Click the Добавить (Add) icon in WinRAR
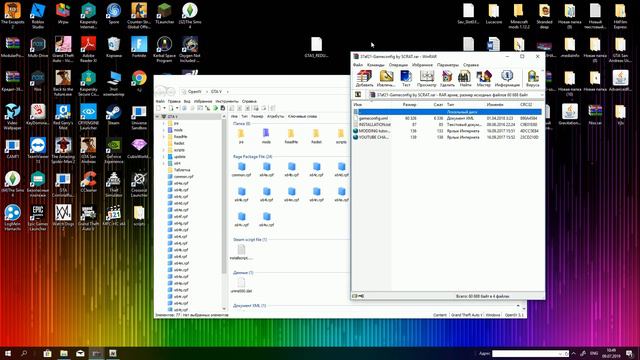 pyautogui.click(x=364, y=78)
